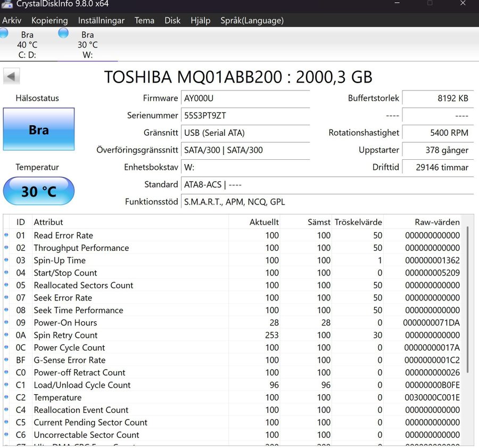Click the status dot for Read Error Rate
The width and height of the screenshot is (479, 448).
(x=6, y=235)
